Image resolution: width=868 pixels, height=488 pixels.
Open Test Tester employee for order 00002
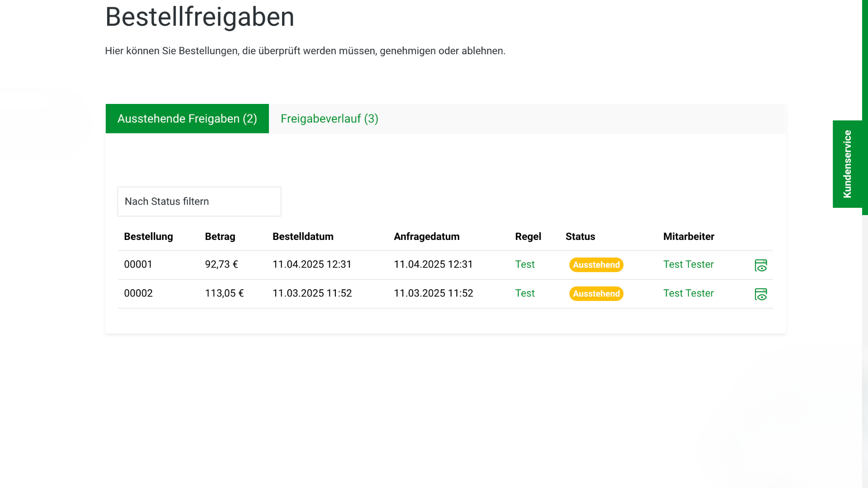688,293
